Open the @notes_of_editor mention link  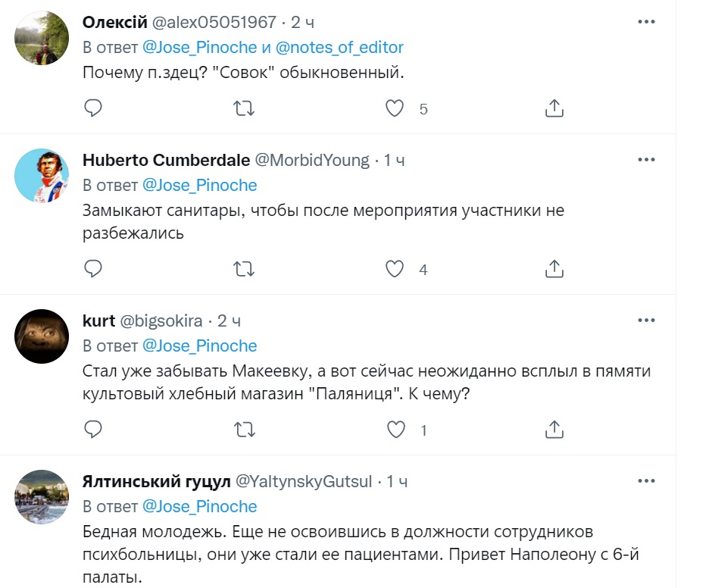(339, 47)
